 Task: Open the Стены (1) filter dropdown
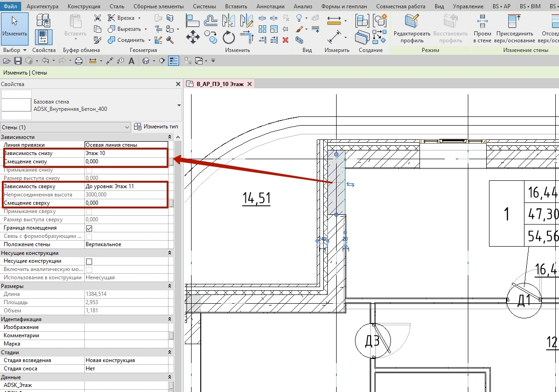128,127
